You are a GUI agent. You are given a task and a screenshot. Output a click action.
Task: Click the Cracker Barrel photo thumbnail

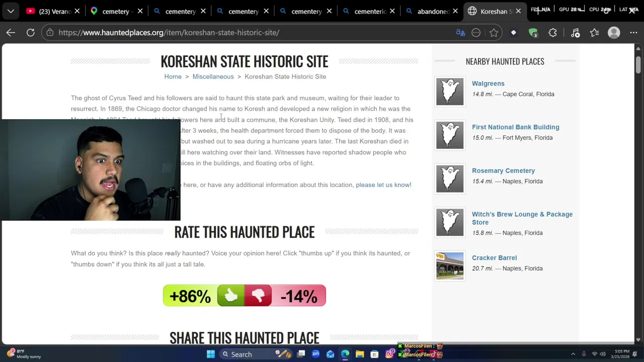click(x=450, y=266)
